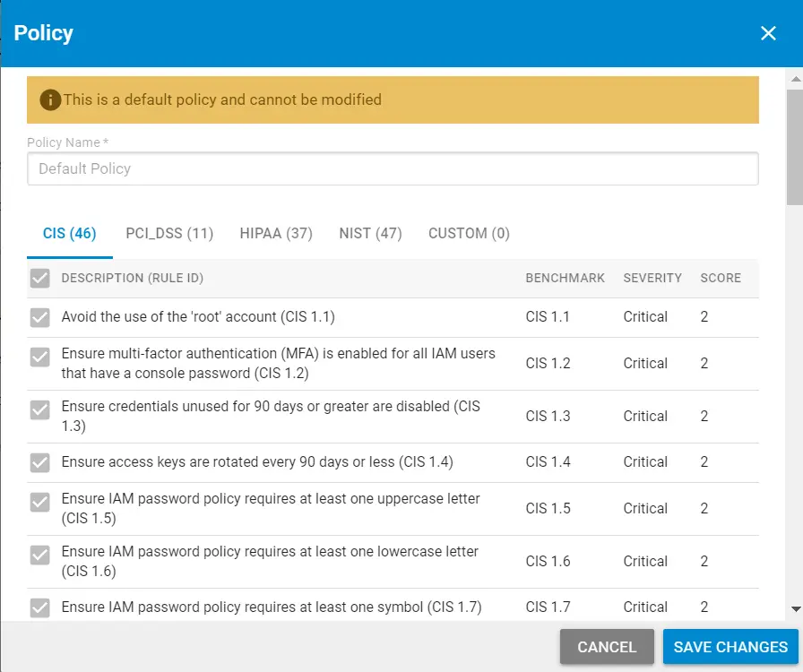Click the Policy Name input field

pyautogui.click(x=393, y=168)
